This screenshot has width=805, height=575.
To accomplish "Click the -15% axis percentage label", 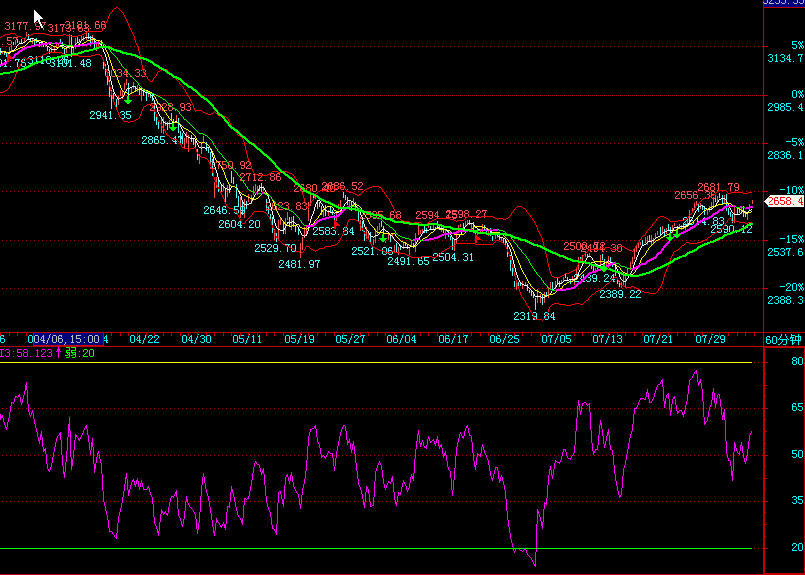I will (x=792, y=239).
